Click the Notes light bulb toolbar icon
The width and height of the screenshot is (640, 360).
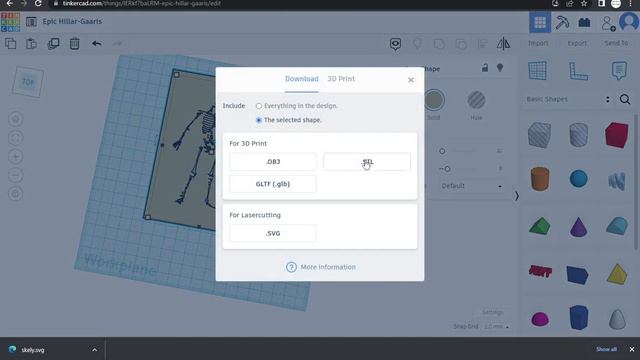click(417, 44)
